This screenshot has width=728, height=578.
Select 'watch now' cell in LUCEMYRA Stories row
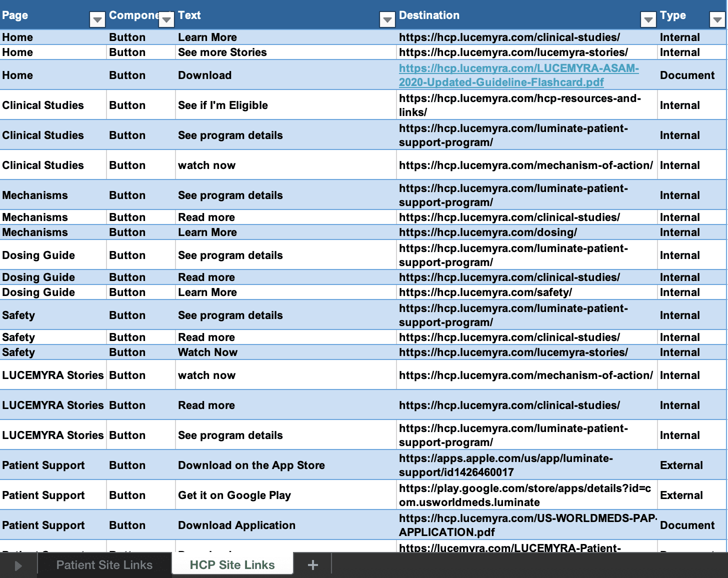pos(286,375)
